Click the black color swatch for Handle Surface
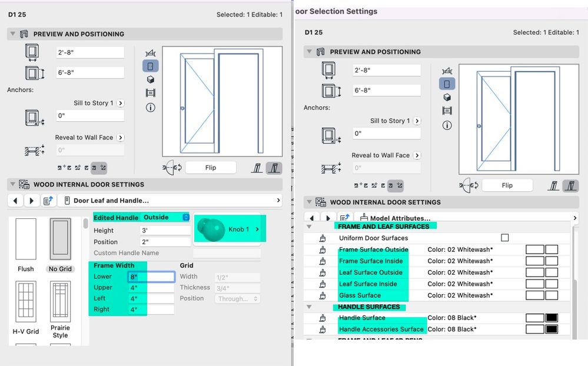 (552, 317)
